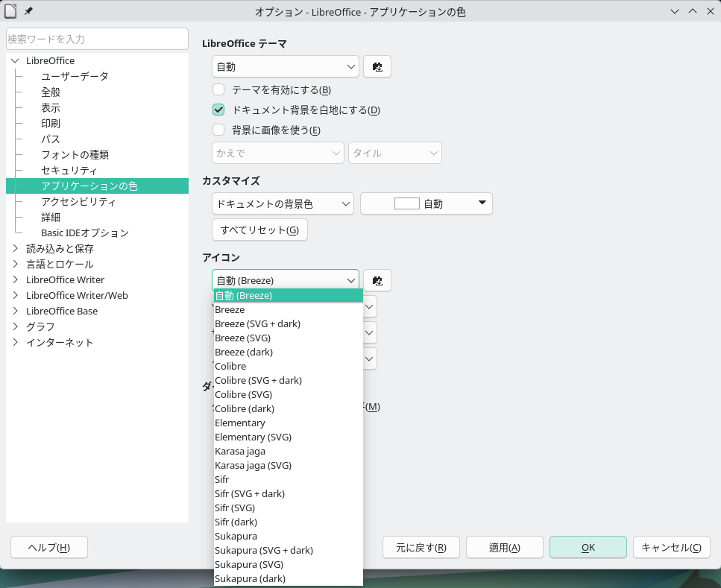
Task: Select アクセシビリティ in the options tree
Action: pos(78,201)
